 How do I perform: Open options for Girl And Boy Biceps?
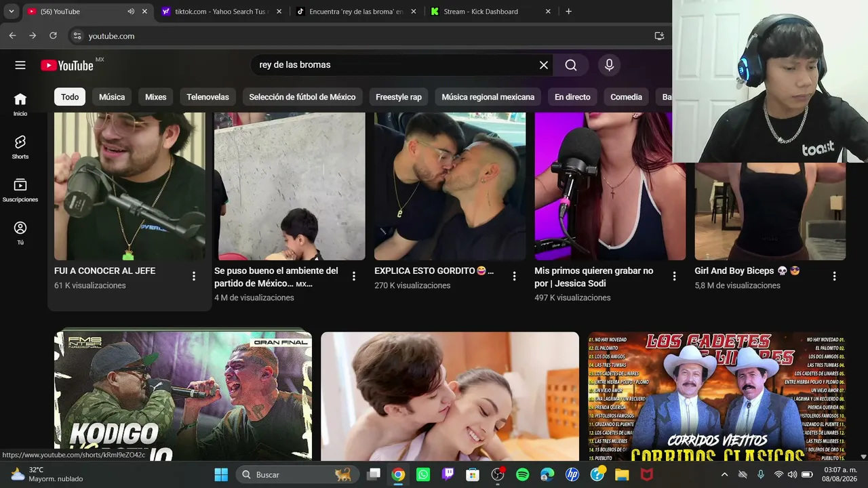(x=834, y=277)
